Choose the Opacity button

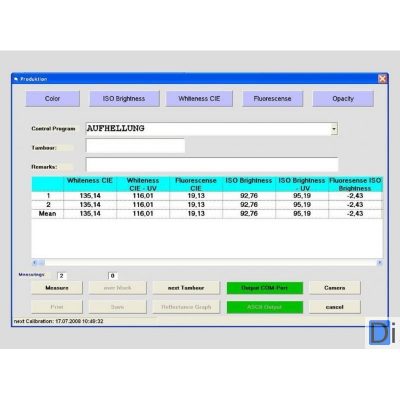(343, 99)
